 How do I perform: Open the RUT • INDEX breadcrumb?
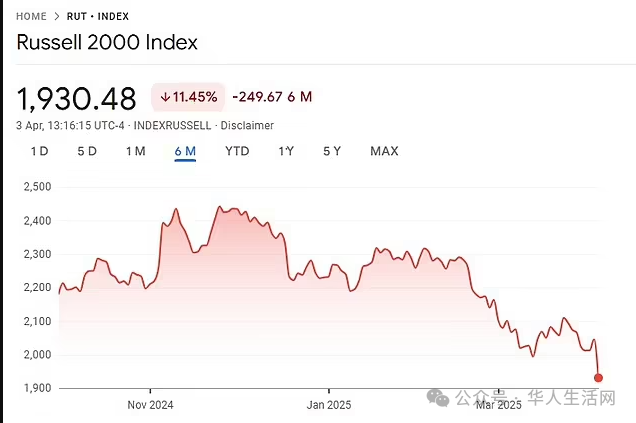98,16
